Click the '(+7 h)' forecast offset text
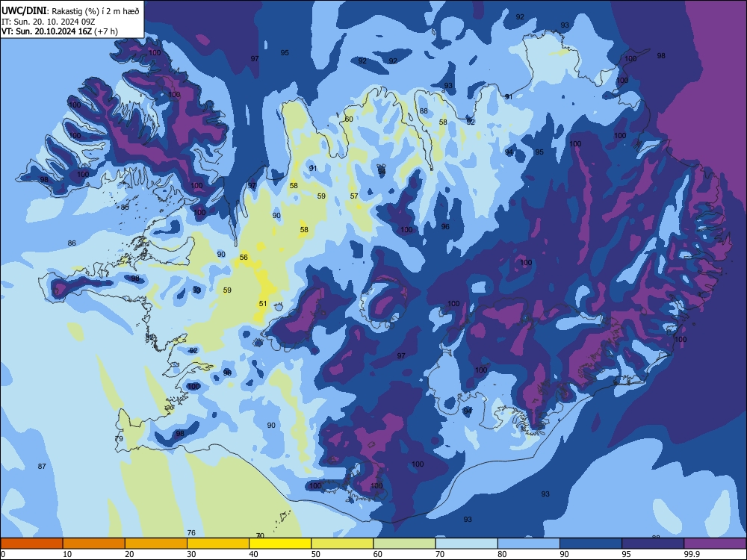The image size is (747, 560). tap(106, 31)
